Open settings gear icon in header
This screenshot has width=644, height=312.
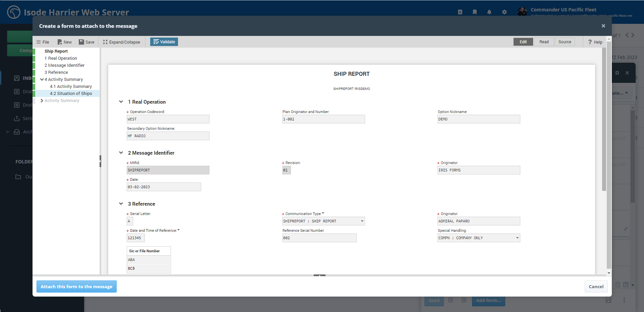[504, 12]
